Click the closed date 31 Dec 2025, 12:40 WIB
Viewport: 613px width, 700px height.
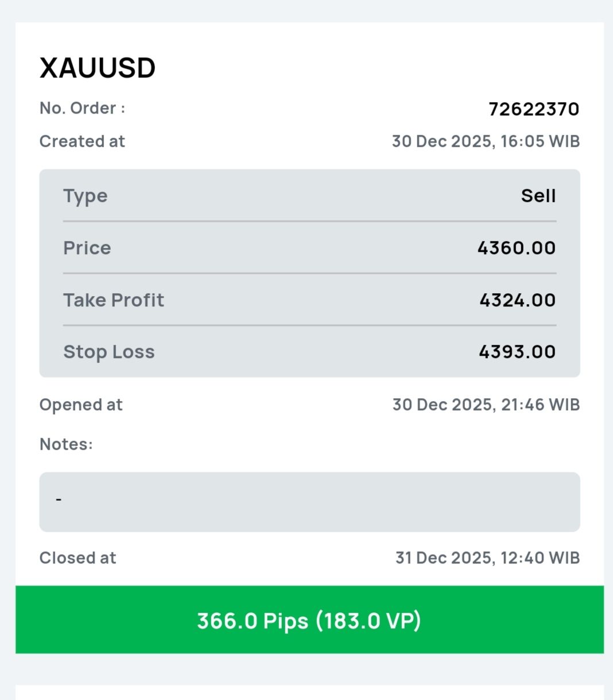pyautogui.click(x=487, y=558)
